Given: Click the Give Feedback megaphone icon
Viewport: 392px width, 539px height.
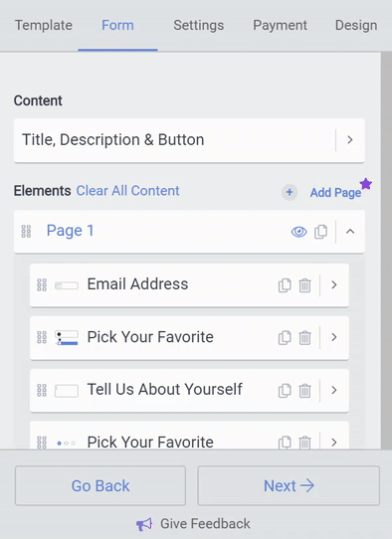Looking at the screenshot, I should (x=143, y=524).
